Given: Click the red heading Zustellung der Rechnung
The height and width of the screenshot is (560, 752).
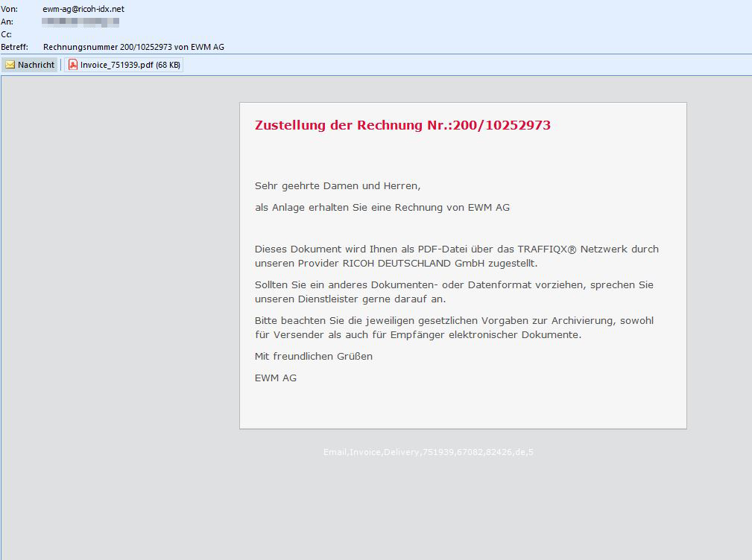Looking at the screenshot, I should point(402,125).
